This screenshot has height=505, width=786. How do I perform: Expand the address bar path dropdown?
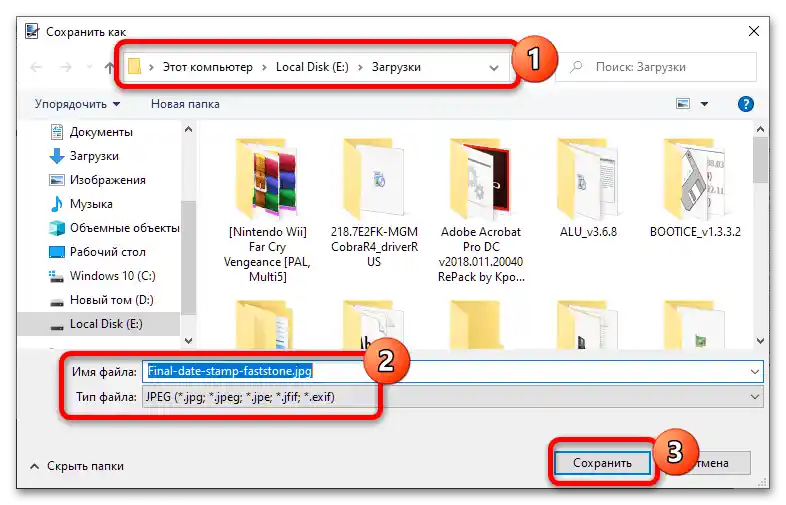pos(494,68)
